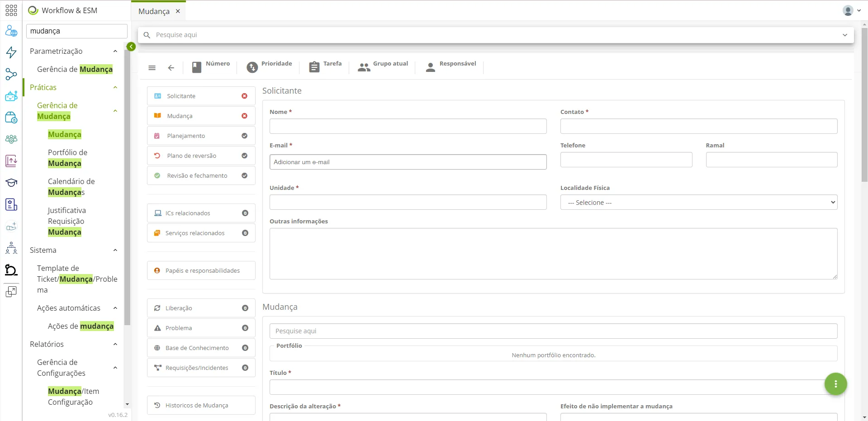Click the Nome input field
Viewport: 868px width, 421px height.
408,126
